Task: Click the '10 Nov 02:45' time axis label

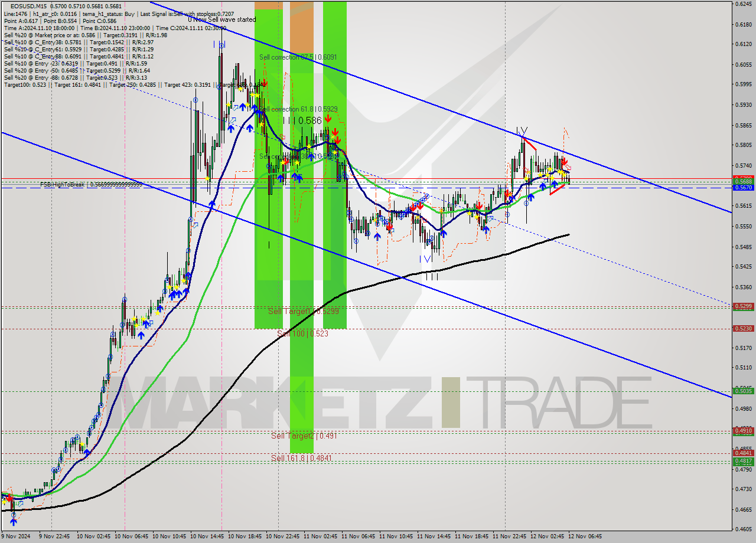Action: pyautogui.click(x=94, y=537)
